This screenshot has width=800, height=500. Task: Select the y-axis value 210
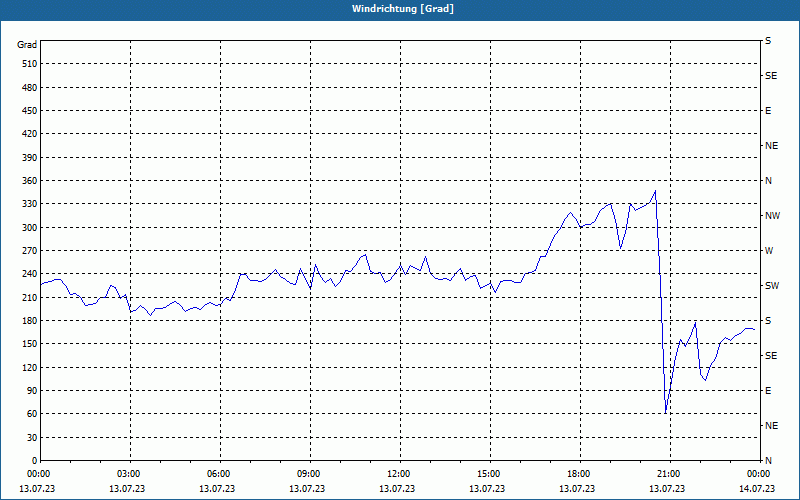click(x=30, y=297)
